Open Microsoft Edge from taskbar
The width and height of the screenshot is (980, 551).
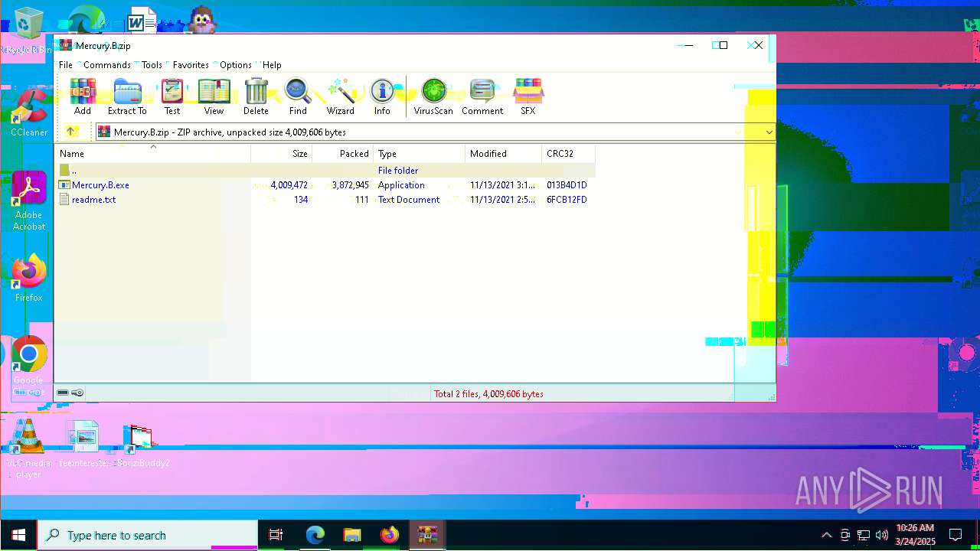point(315,535)
